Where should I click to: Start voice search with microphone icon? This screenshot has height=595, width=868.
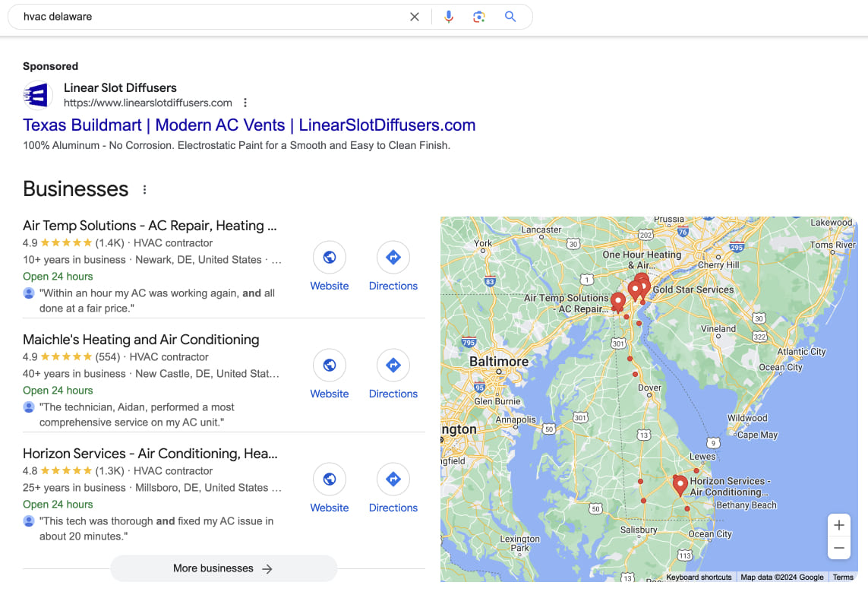click(x=449, y=17)
